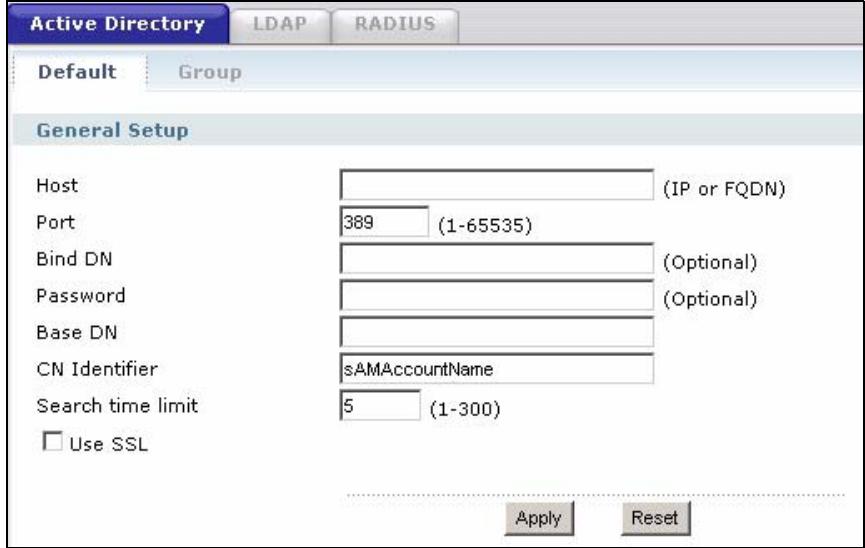Click the General Setup section heading
The height and width of the screenshot is (548, 865).
pos(113,130)
